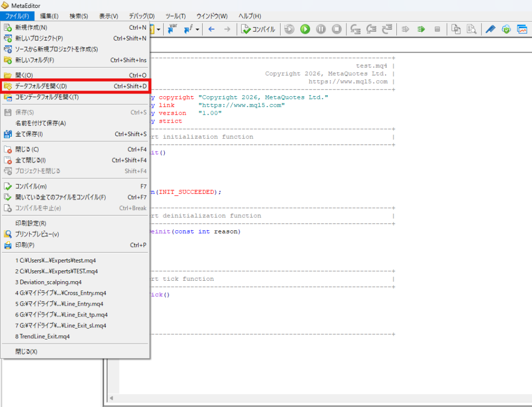Choose 印刷(P) Ctrl+P menu entry
Image resolution: width=532 pixels, height=407 pixels.
(75, 245)
